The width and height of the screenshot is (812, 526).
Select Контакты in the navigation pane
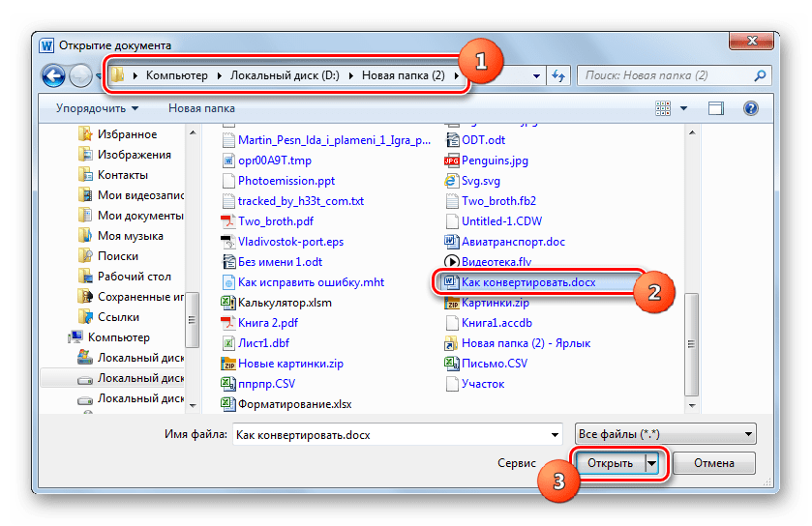click(x=123, y=175)
